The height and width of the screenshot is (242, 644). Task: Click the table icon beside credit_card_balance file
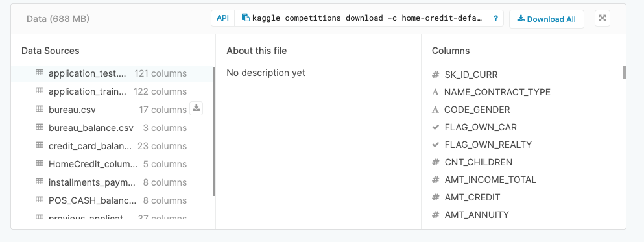[x=40, y=145]
